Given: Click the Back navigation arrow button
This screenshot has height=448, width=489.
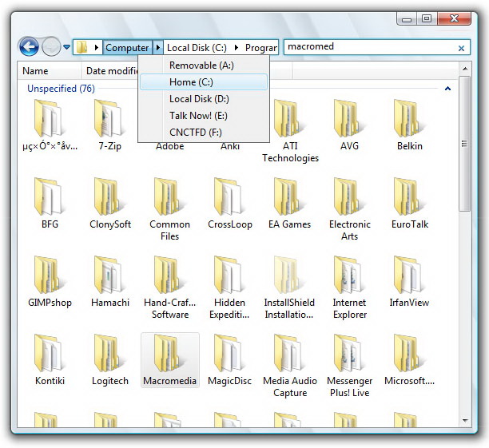Looking at the screenshot, I should click(x=29, y=47).
